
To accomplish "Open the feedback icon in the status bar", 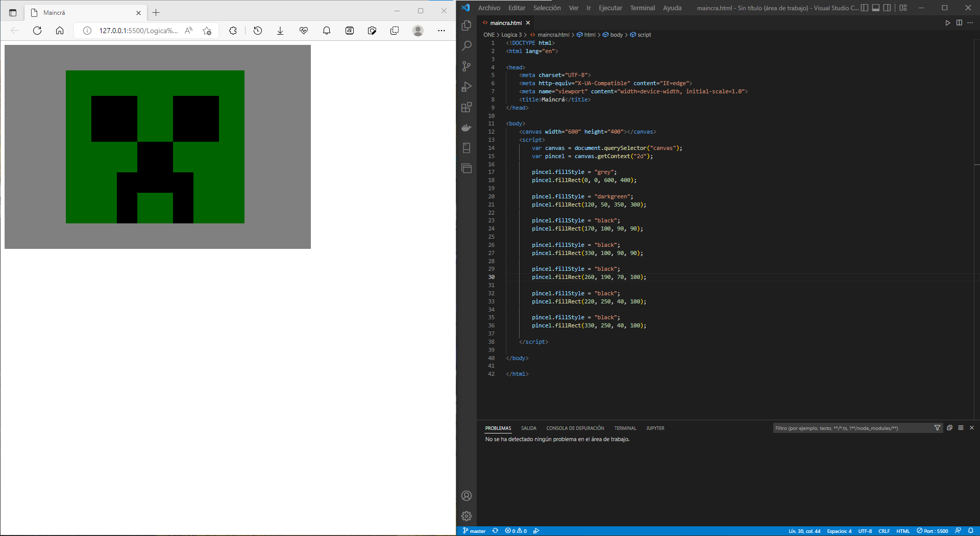I will coord(958,531).
